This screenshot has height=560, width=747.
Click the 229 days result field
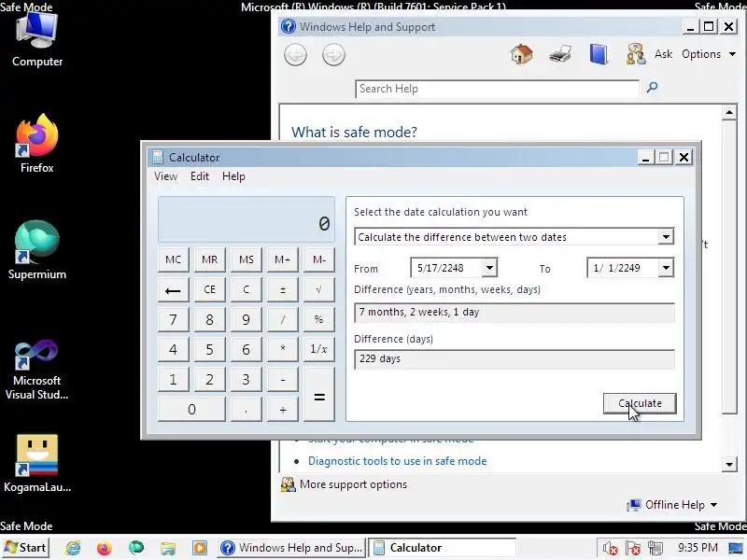[514, 359]
